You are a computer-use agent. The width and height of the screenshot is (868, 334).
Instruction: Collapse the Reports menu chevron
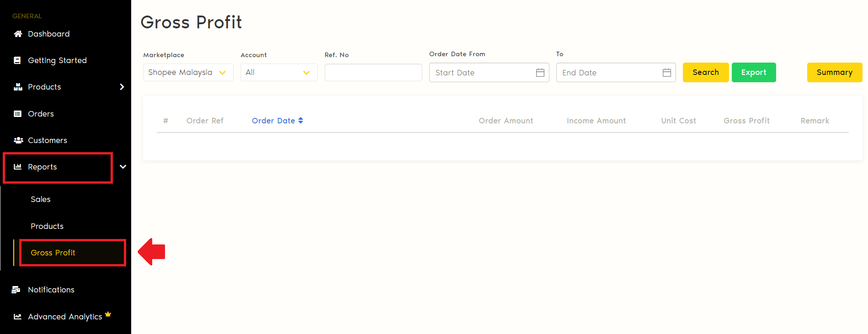[123, 167]
